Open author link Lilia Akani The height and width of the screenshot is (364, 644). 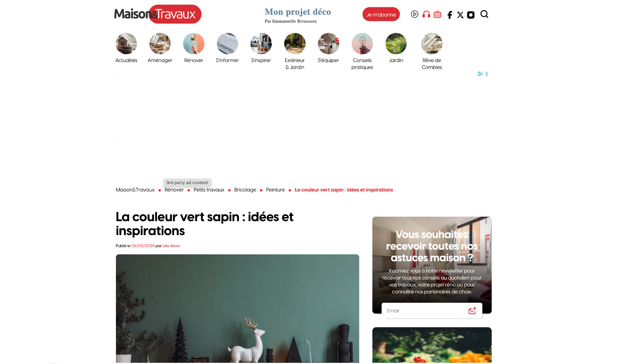point(171,246)
